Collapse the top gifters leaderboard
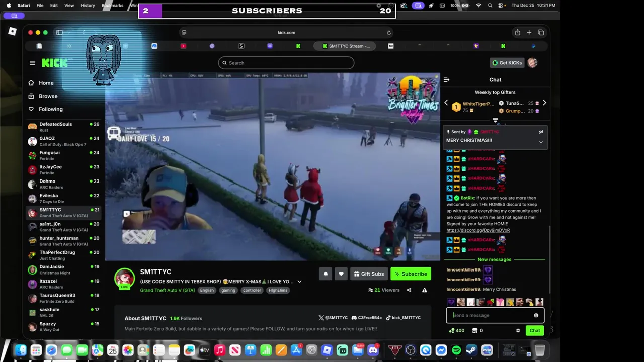 (495, 120)
